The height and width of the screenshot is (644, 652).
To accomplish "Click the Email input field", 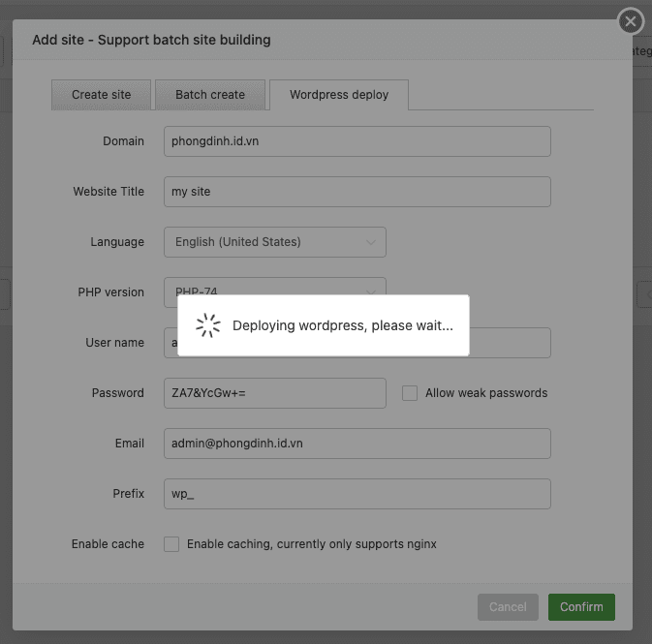I will 357,444.
